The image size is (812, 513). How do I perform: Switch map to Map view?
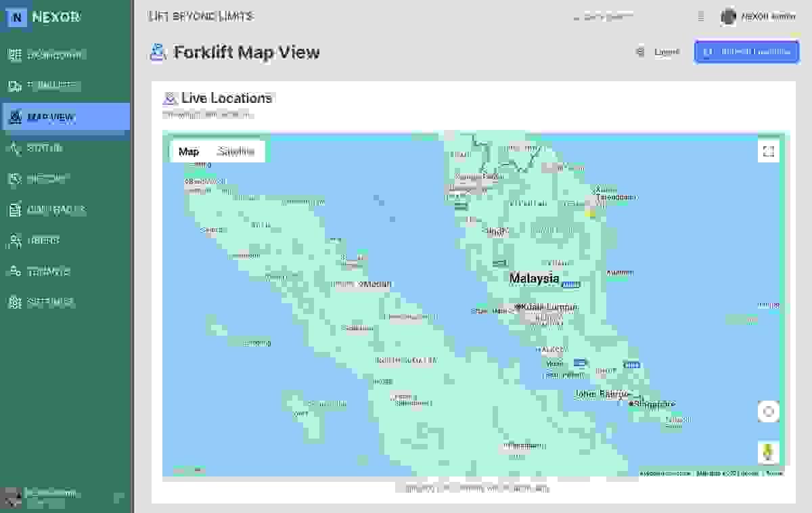click(x=189, y=152)
